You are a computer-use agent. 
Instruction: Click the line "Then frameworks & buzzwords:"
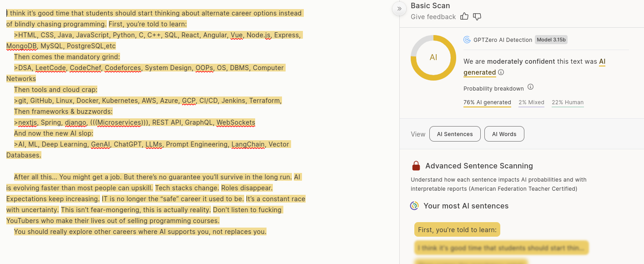(x=63, y=112)
